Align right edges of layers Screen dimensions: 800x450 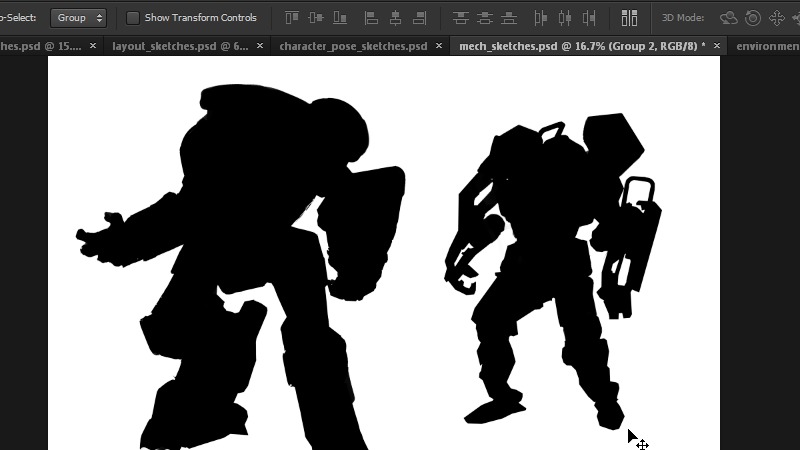(x=419, y=18)
